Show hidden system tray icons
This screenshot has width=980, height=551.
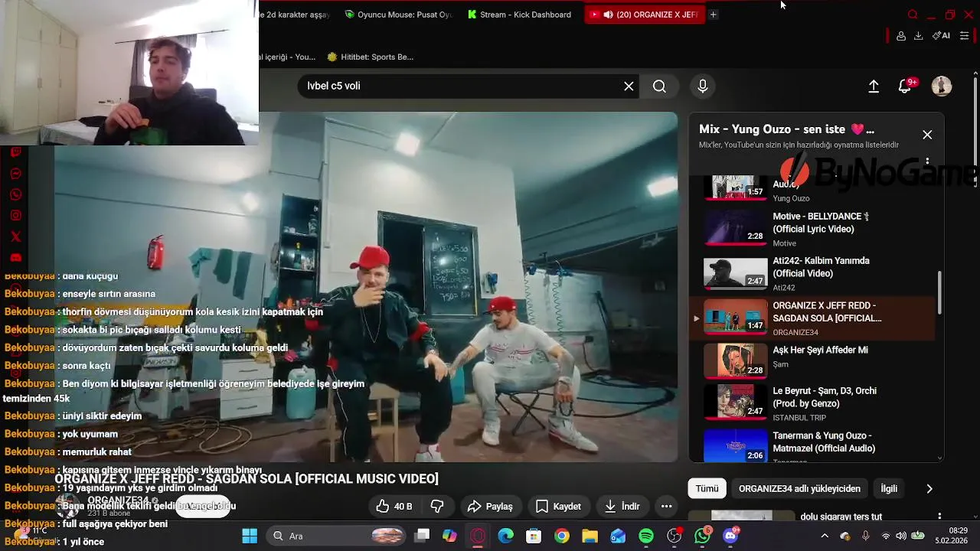[x=825, y=536]
